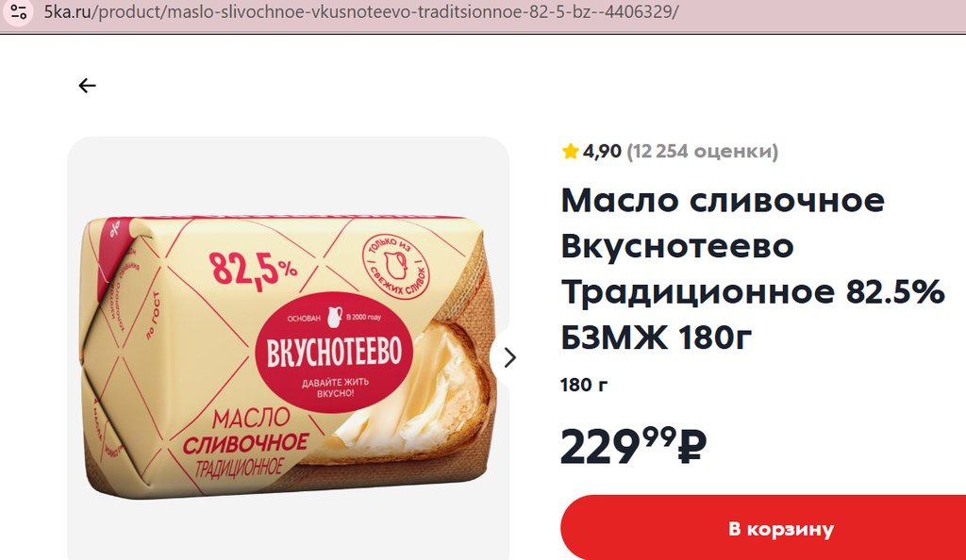Click the Только из свежих сливок round stamp
966x560 pixels.
click(395, 267)
